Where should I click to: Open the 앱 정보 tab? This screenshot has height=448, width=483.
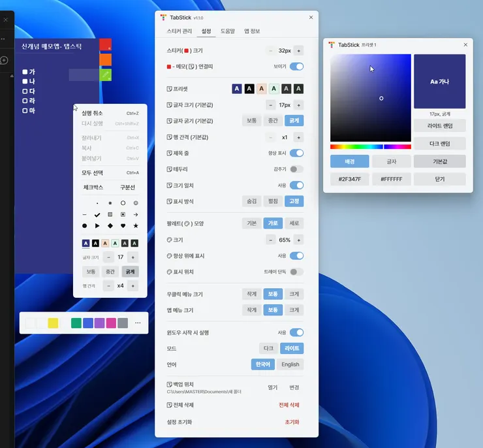(252, 31)
